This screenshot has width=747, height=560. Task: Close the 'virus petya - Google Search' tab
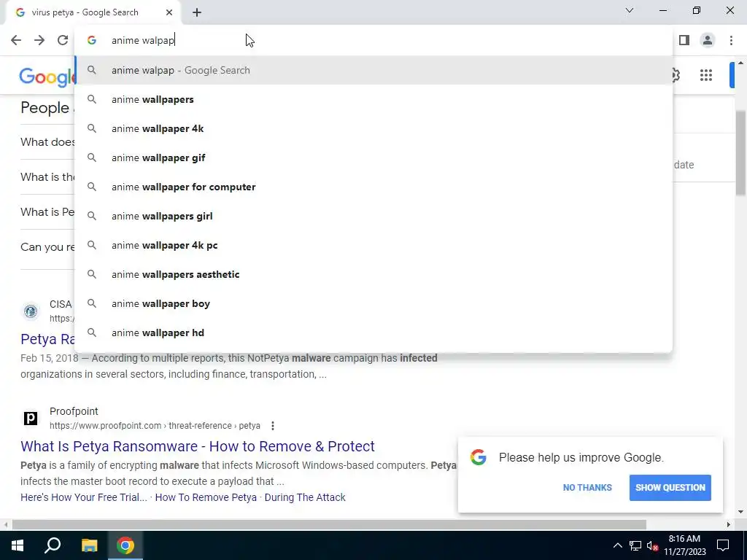tap(169, 12)
